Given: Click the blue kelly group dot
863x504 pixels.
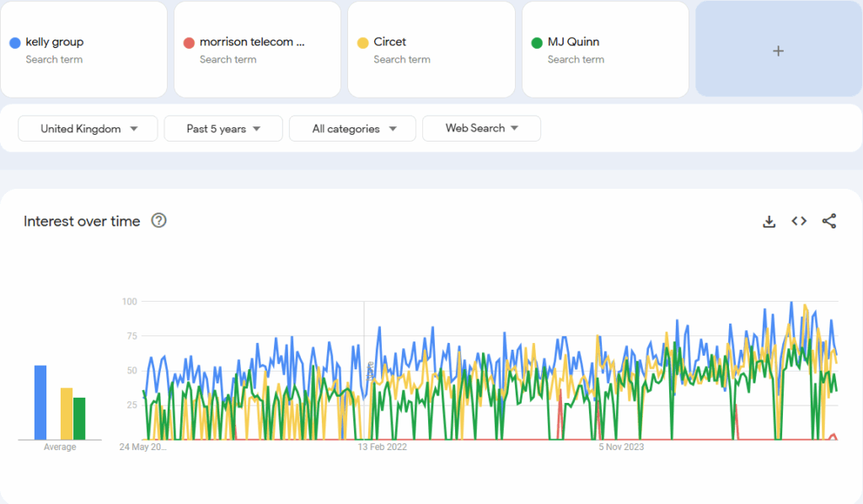Looking at the screenshot, I should pos(14,43).
